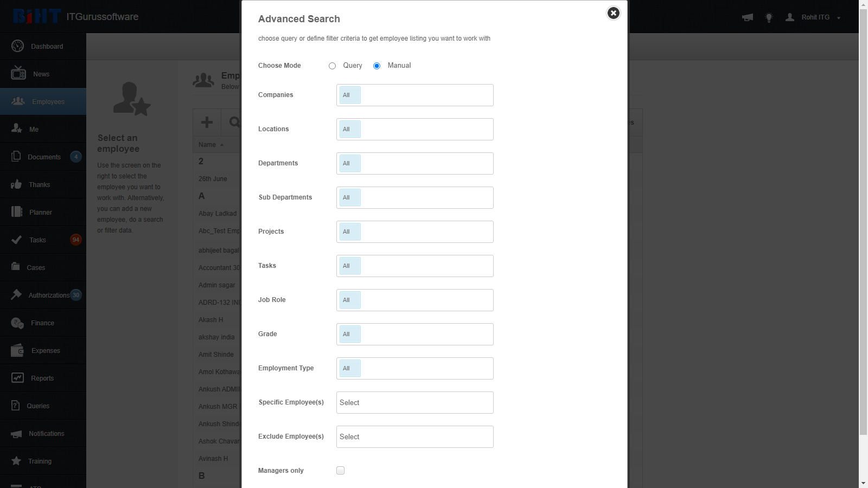Open the Companies filter dropdown
The width and height of the screenshot is (868, 488).
pyautogui.click(x=415, y=95)
